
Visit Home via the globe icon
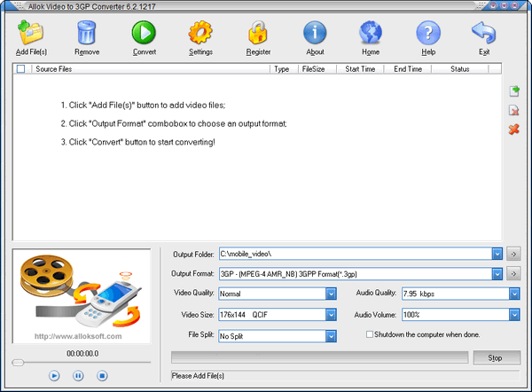(371, 32)
